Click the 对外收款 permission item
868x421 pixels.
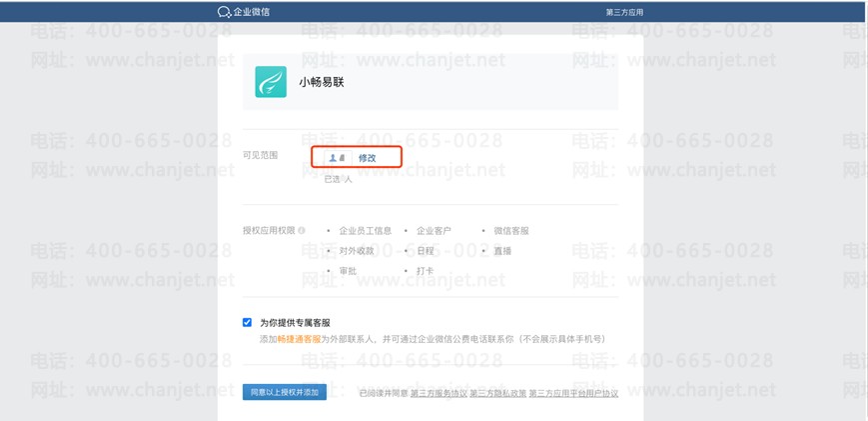pyautogui.click(x=357, y=251)
